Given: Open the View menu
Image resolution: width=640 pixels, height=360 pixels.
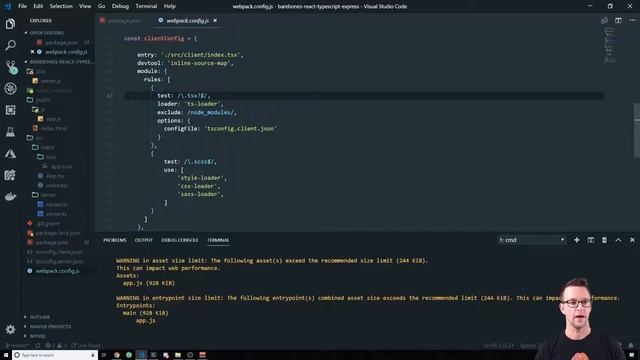Looking at the screenshot, I should (x=85, y=6).
